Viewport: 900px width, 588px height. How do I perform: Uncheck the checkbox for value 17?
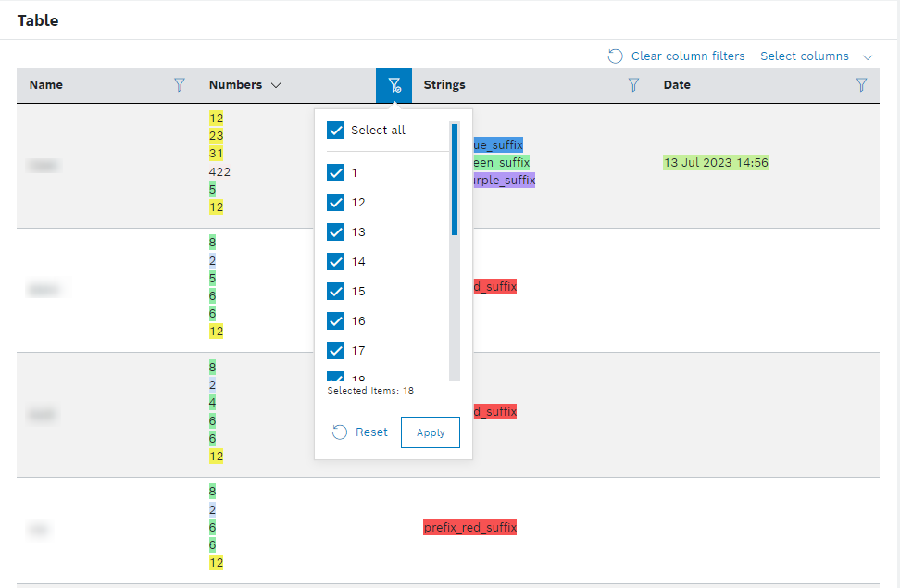point(336,351)
